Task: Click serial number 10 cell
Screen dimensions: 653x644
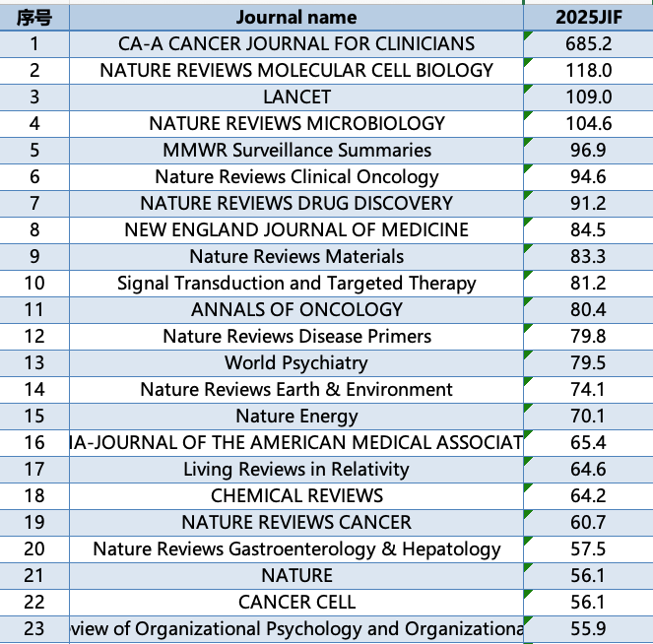Action: pyautogui.click(x=34, y=283)
